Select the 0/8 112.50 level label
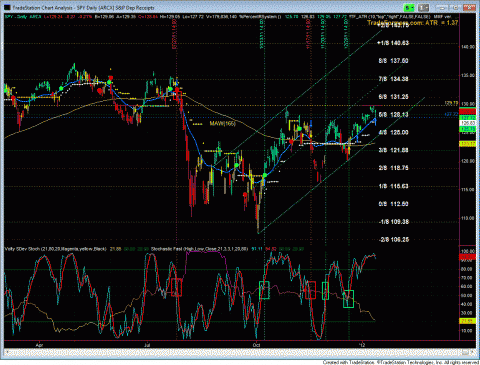This screenshot has width=480, height=365. point(393,204)
